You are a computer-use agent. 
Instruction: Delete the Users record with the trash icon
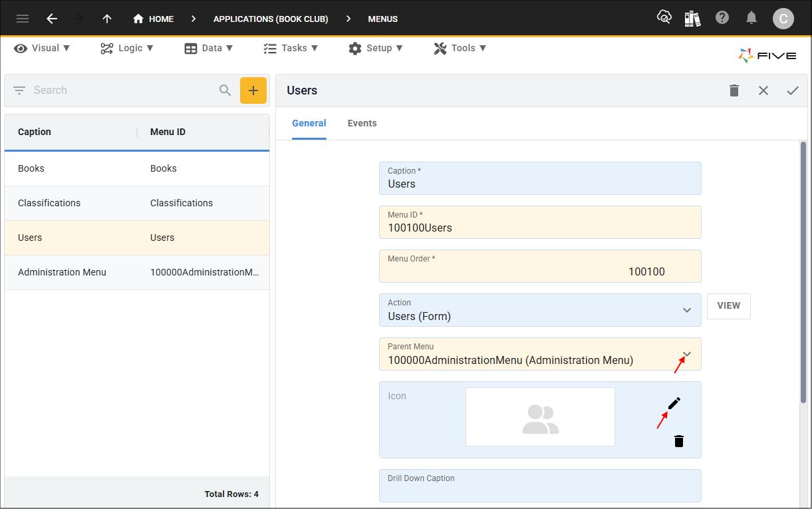(734, 90)
